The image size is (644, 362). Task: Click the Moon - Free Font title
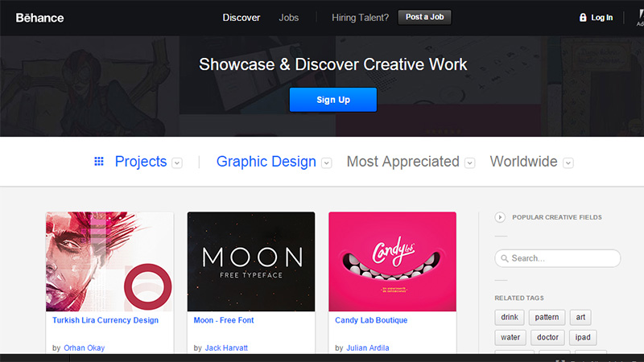click(224, 320)
